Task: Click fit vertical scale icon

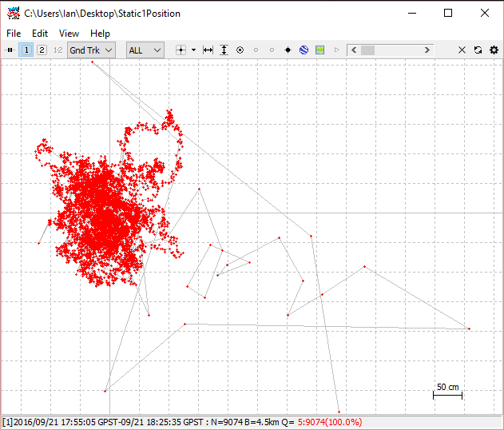Action: click(224, 50)
